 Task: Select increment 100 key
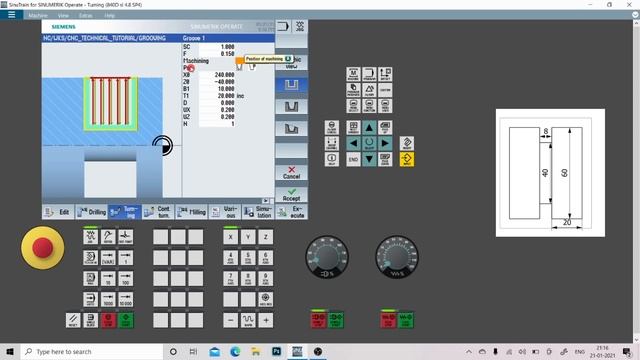126,278
